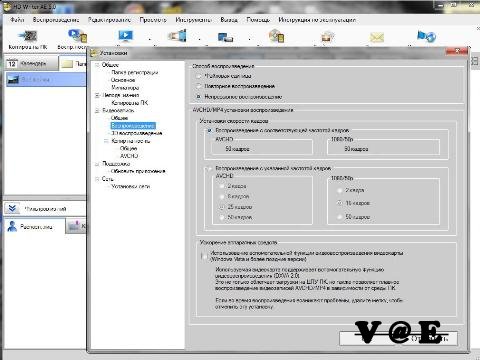Switch to the Календарь tab

coord(31,63)
